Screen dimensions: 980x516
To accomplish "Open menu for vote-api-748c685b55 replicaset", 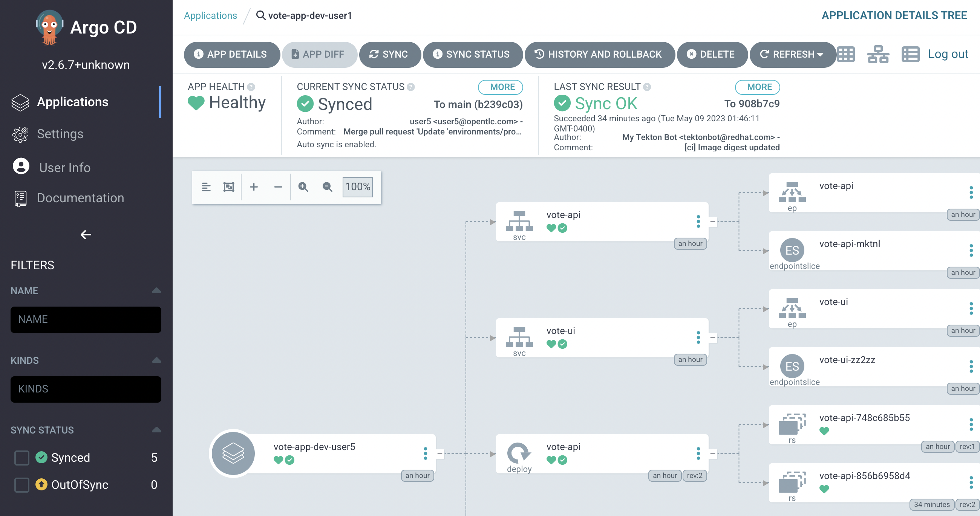I will point(971,424).
